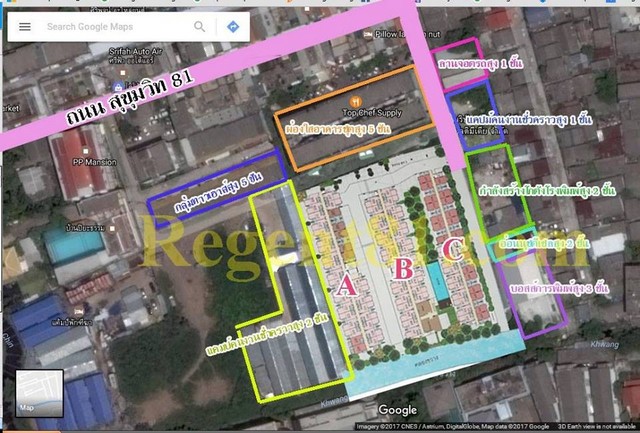Click the Google logo at bottom
640x433 pixels.
[x=397, y=410]
